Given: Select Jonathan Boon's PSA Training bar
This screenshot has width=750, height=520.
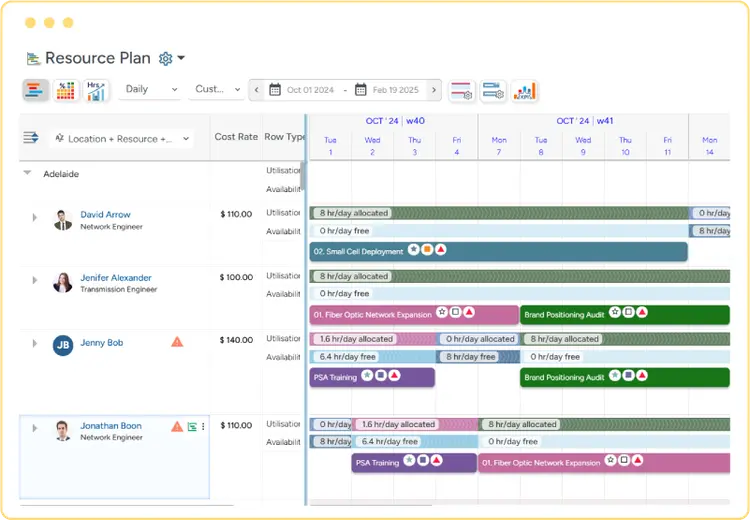Looking at the screenshot, I should pyautogui.click(x=414, y=463).
